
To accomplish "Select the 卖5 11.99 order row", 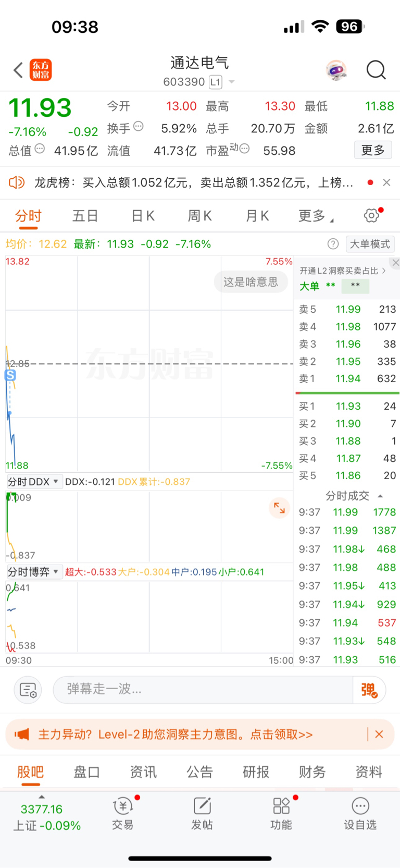I will pos(347,309).
